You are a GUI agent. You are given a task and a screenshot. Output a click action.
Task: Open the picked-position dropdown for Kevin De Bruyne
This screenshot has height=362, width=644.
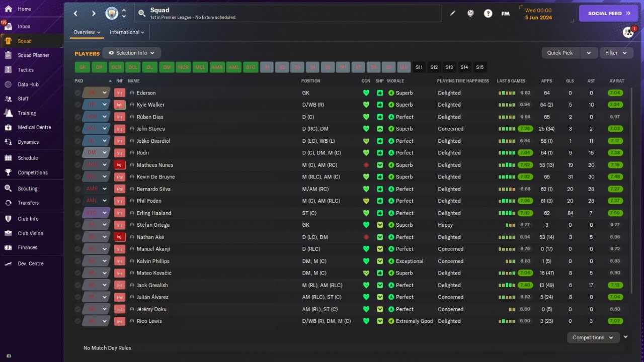(x=105, y=177)
